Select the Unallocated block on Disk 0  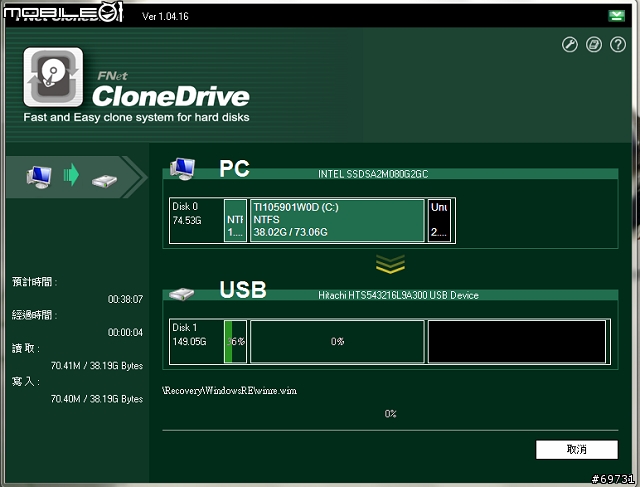(439, 220)
